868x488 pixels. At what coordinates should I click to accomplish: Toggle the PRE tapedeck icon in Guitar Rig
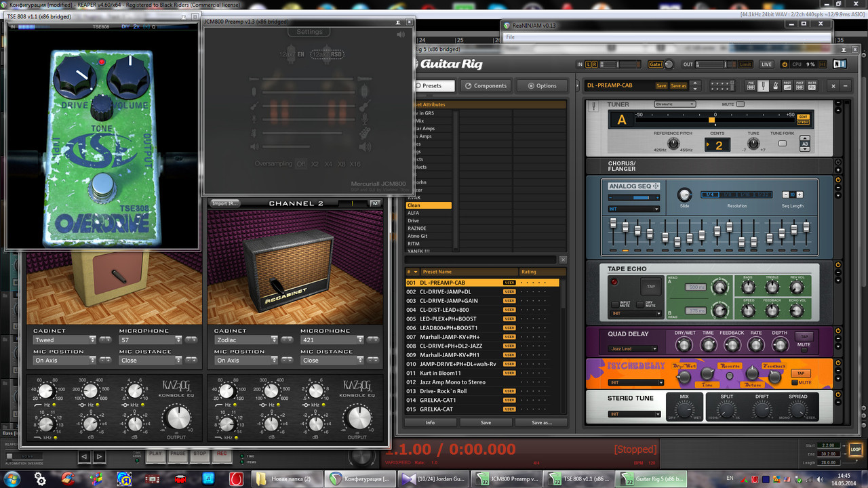(x=751, y=85)
